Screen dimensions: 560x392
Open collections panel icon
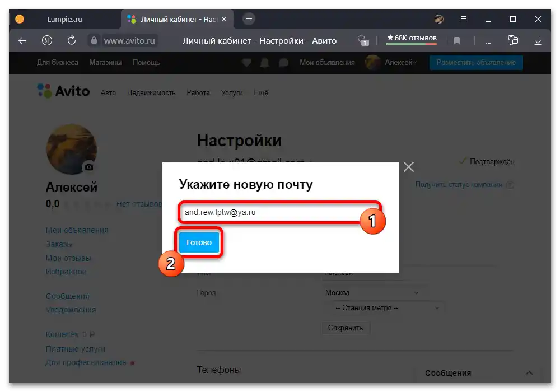click(513, 40)
